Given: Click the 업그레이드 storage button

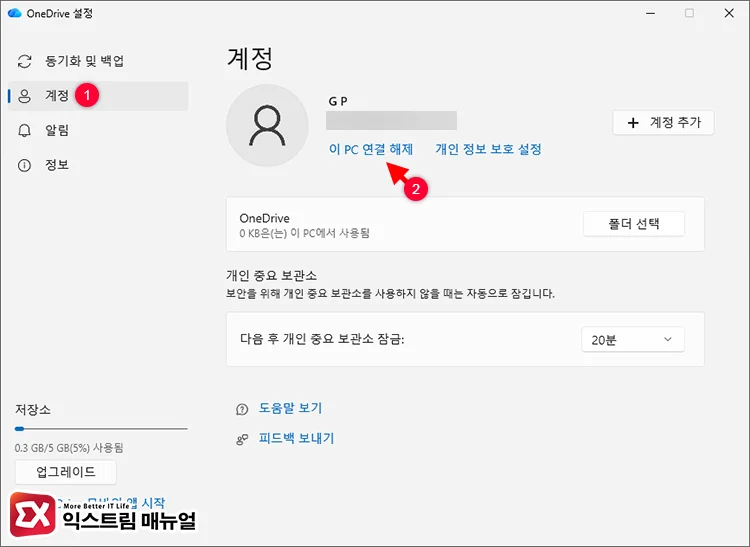Looking at the screenshot, I should point(66,472).
